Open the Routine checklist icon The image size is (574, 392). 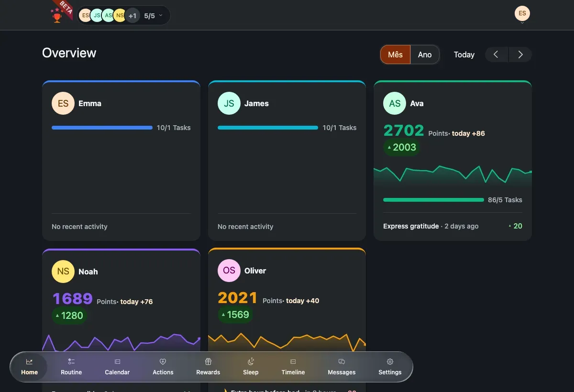pyautogui.click(x=71, y=362)
